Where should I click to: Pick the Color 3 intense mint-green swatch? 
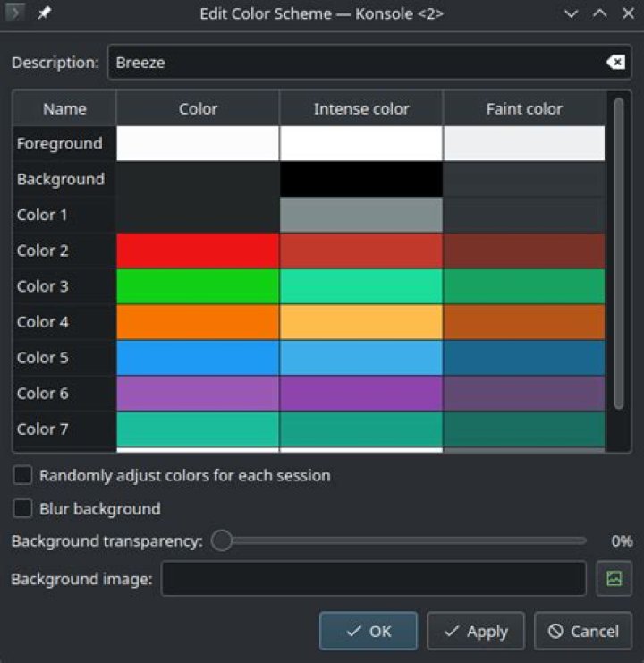pyautogui.click(x=361, y=286)
